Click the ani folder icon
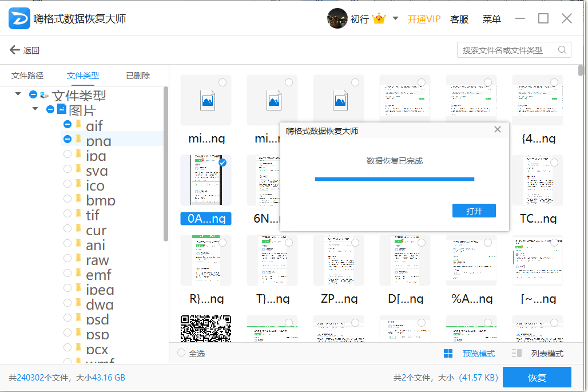Image resolution: width=588 pixels, height=392 pixels. pos(78,243)
